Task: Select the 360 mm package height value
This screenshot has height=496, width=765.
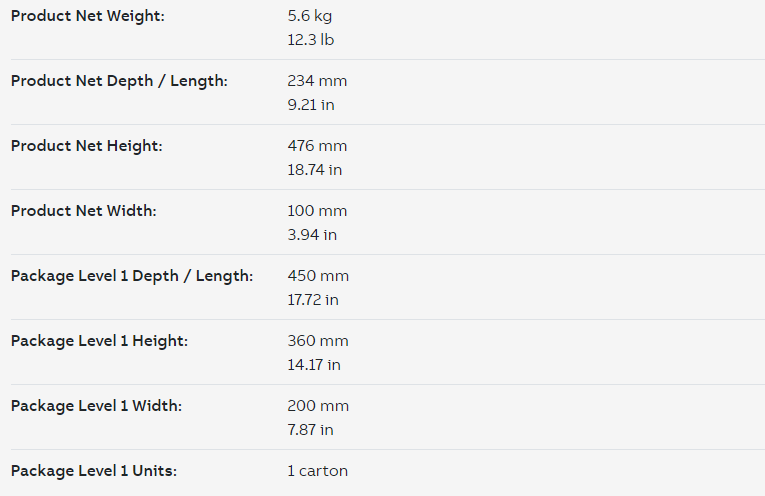Action: [x=318, y=341]
